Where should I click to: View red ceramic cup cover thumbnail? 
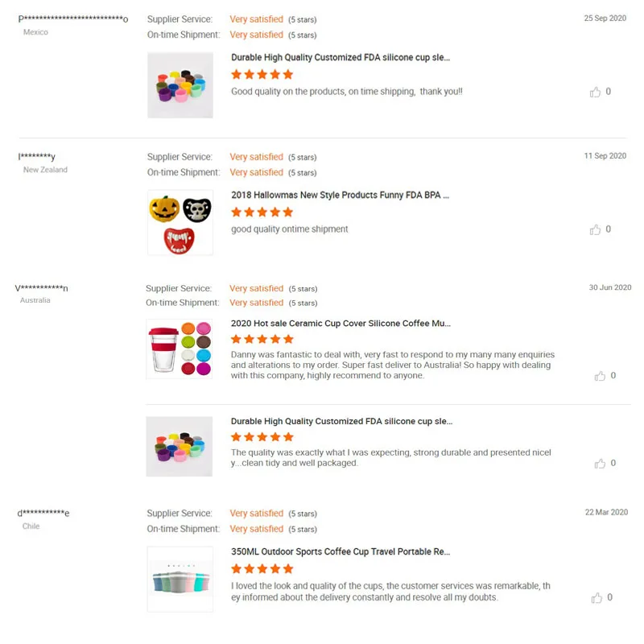(180, 349)
